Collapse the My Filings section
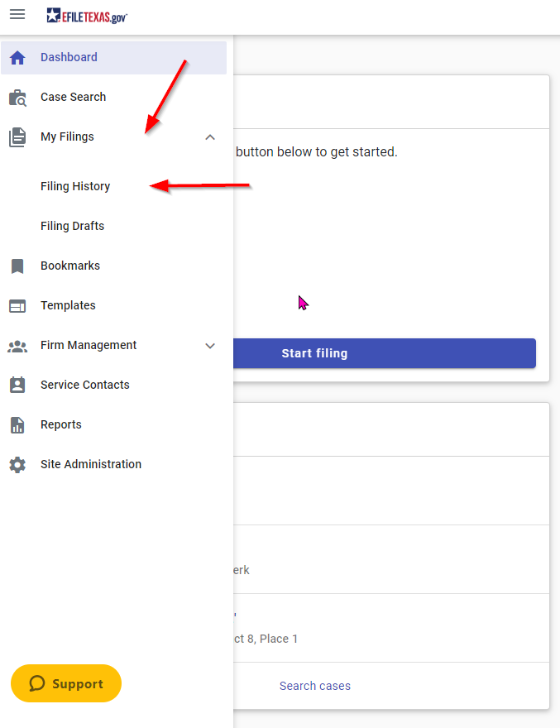 tap(210, 136)
